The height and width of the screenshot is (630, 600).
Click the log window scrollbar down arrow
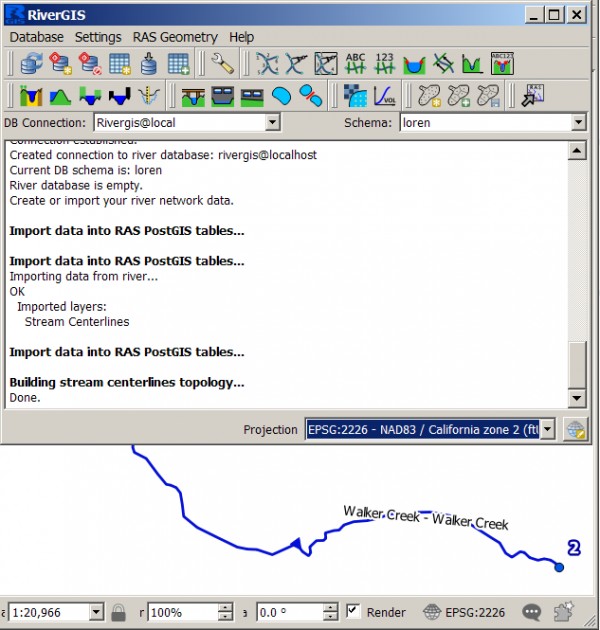[x=575, y=399]
